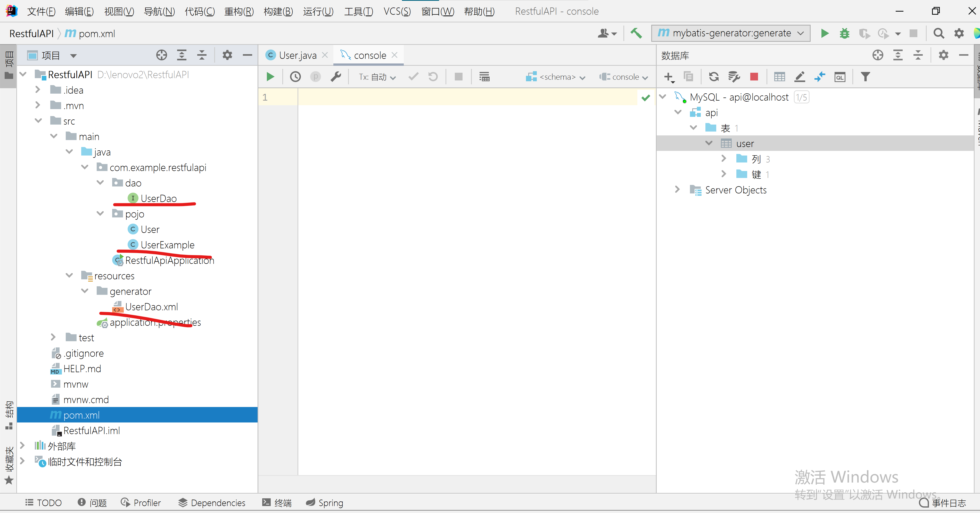Image resolution: width=980 pixels, height=513 pixels.
Task: Expand the test folder in the project tree
Action: (53, 337)
